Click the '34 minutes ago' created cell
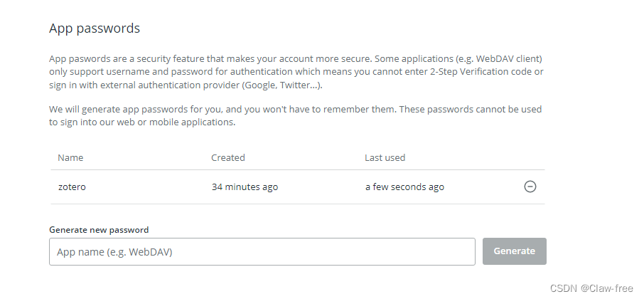 tap(245, 187)
